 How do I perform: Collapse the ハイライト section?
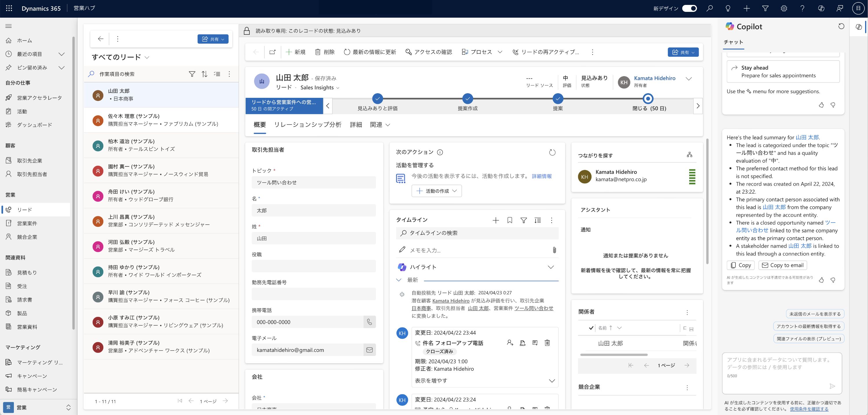[x=551, y=267]
